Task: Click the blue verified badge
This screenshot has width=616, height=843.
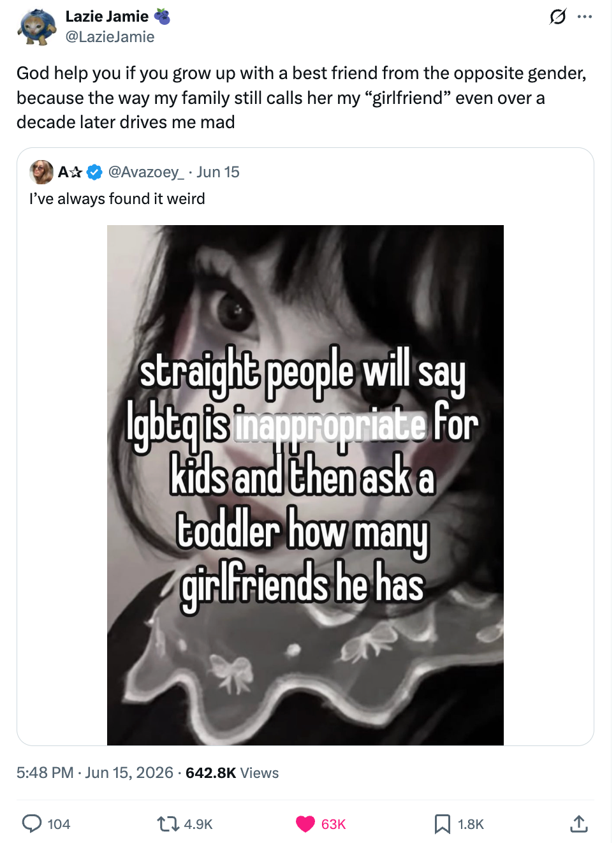Action: (94, 172)
